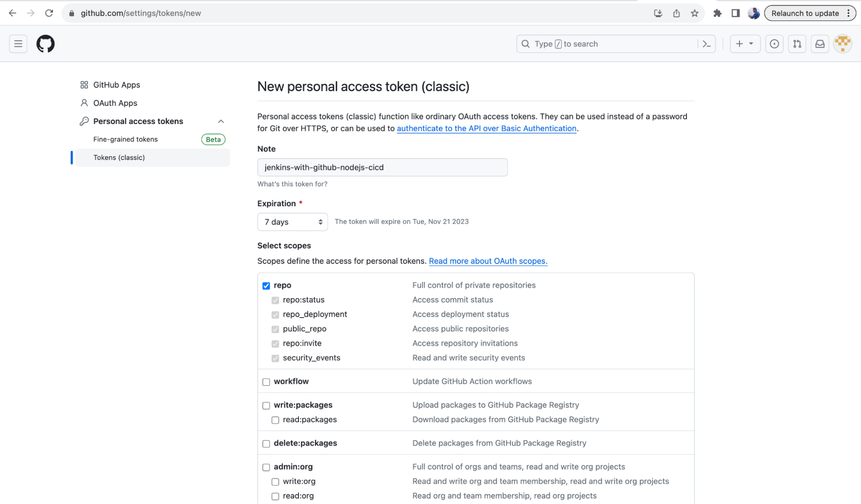Open pull requests from the header icon
Viewport: 861px width, 504px height.
tap(797, 43)
